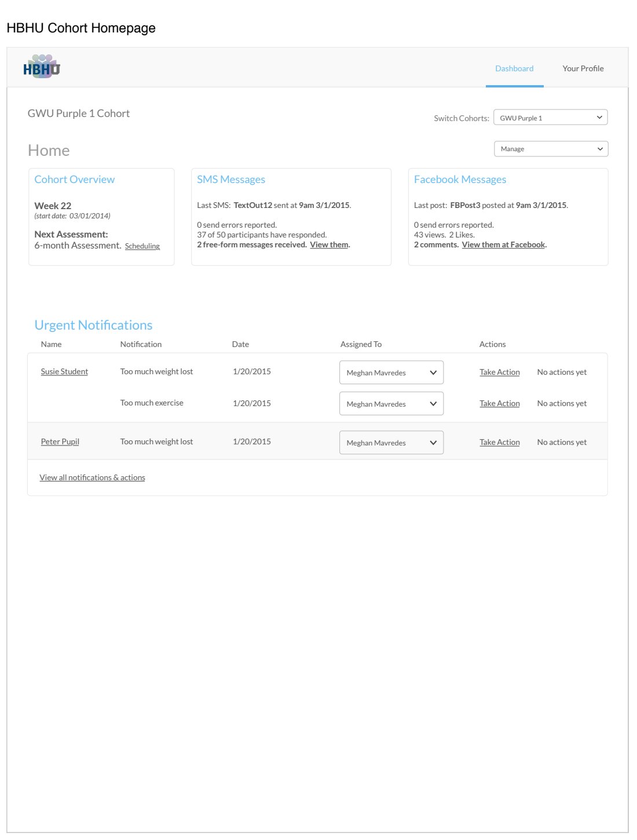Image resolution: width=637 pixels, height=840 pixels.
Task: Change assignee for Too much exercise notification
Action: 391,404
